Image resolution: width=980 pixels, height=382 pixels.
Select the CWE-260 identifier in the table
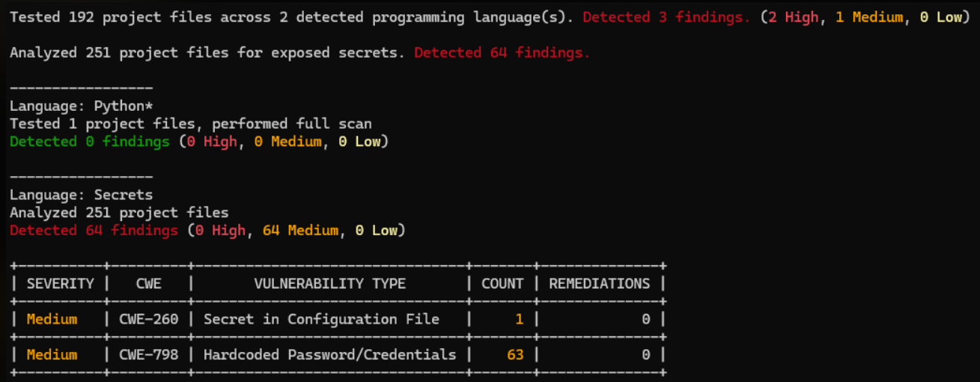[148, 319]
